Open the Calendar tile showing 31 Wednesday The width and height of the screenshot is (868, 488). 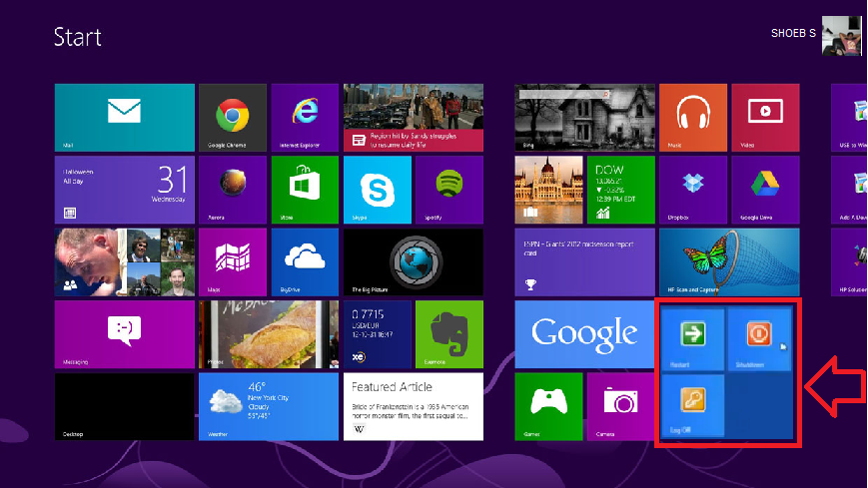125,190
